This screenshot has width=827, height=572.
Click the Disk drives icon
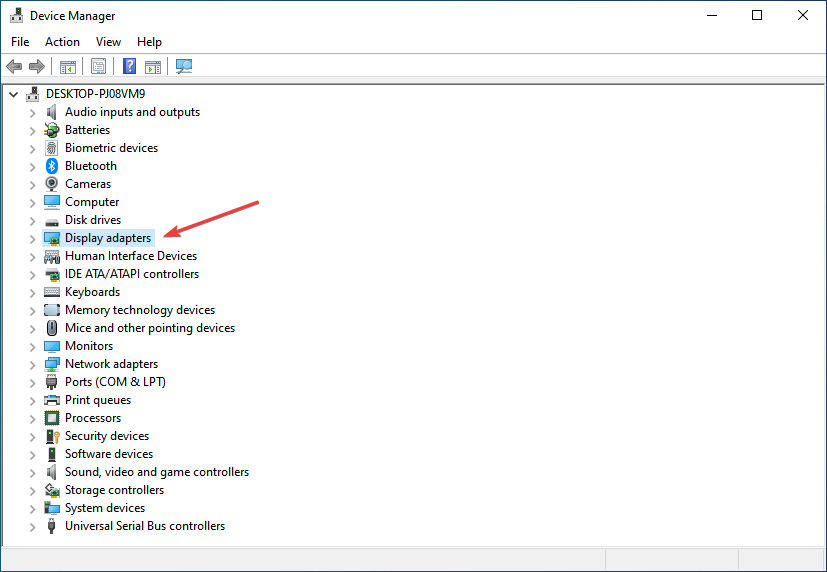[52, 221]
